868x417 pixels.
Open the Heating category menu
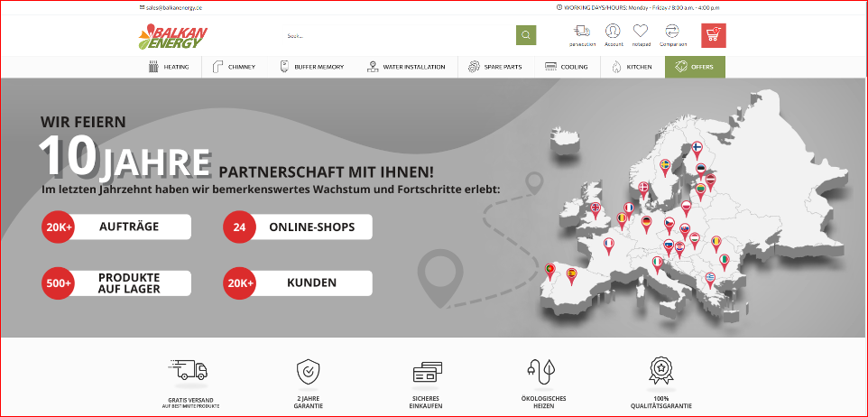point(169,67)
